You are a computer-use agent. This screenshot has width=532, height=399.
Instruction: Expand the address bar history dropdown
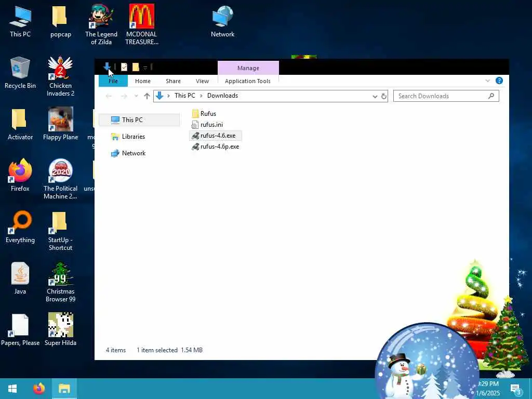pos(375,96)
